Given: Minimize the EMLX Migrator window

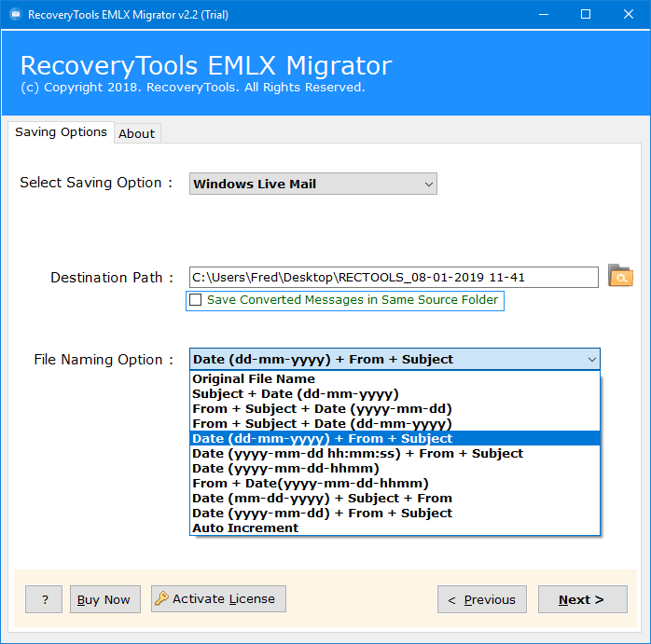Looking at the screenshot, I should pyautogui.click(x=544, y=15).
